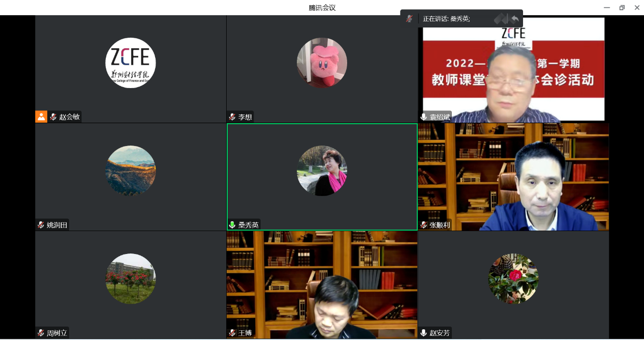The image size is (644, 340).
Task: Click the microphone icon beside 赵安芳
Action: click(x=423, y=333)
